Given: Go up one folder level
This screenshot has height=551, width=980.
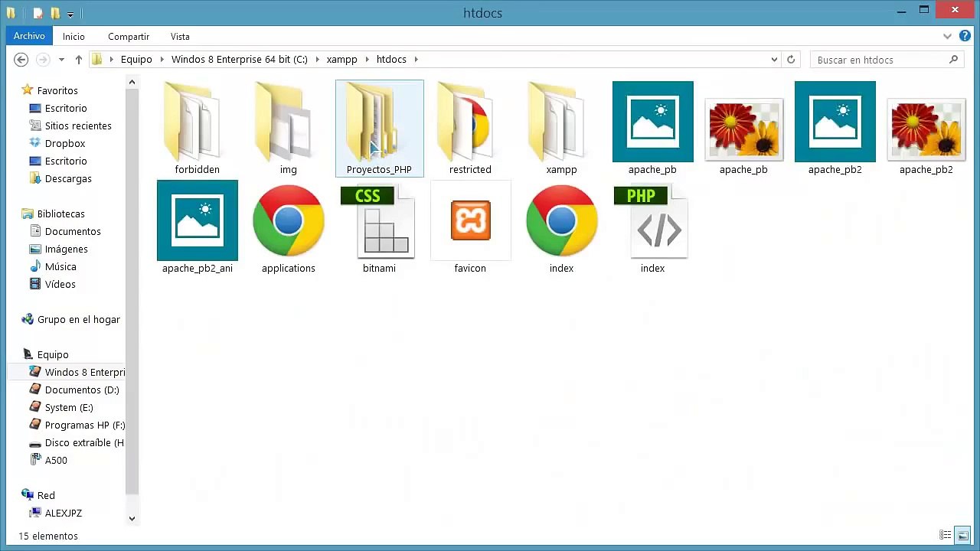Looking at the screenshot, I should (78, 60).
